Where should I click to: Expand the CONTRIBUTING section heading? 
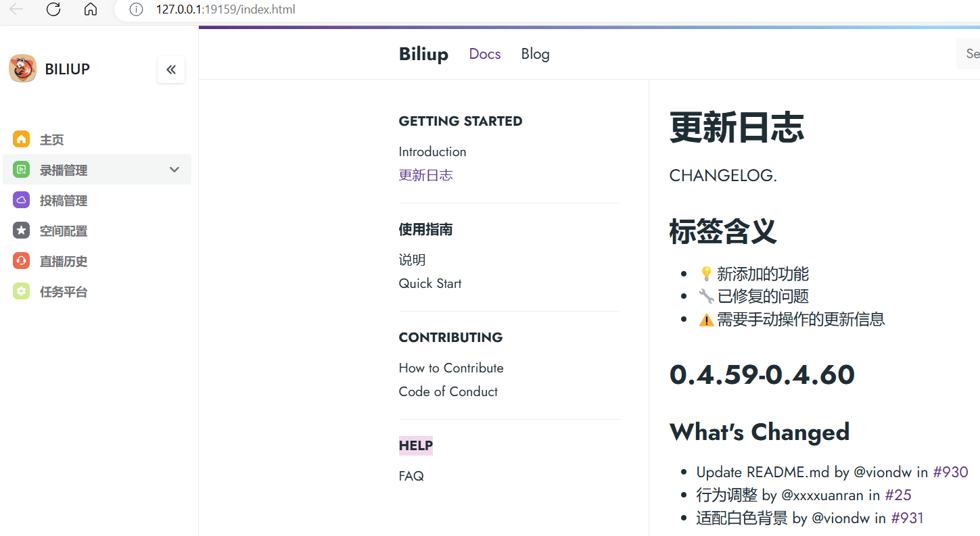(450, 337)
